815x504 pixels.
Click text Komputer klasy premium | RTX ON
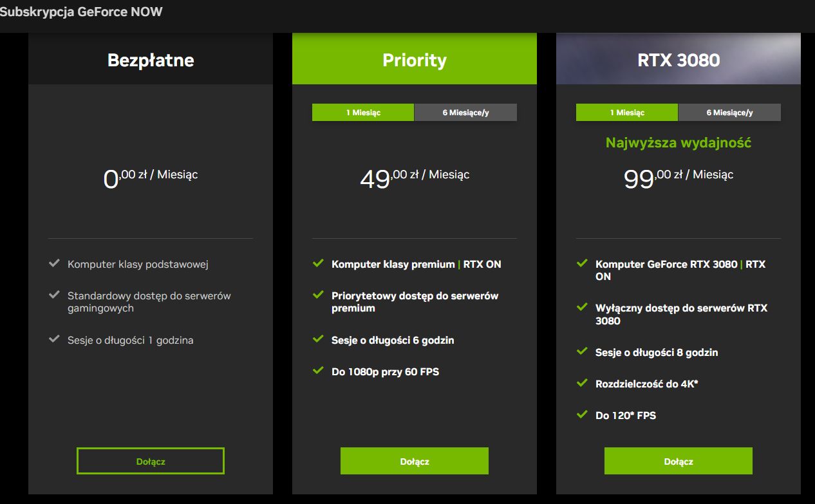tap(416, 264)
